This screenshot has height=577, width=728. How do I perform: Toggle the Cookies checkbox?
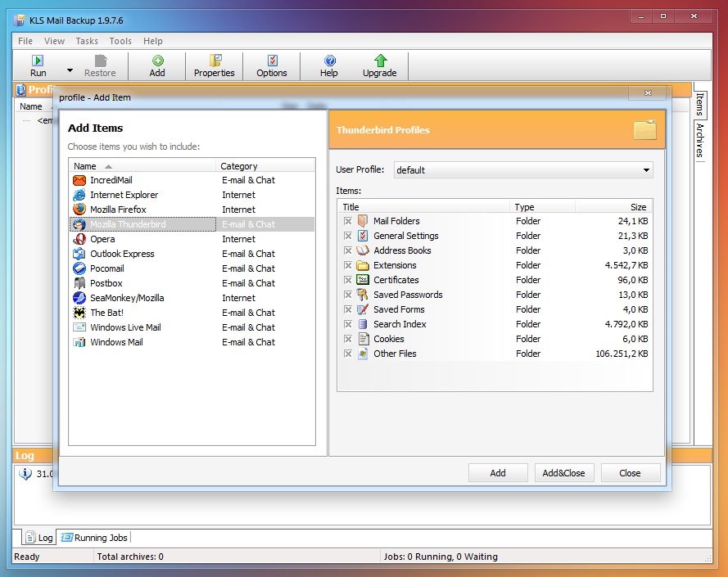348,339
